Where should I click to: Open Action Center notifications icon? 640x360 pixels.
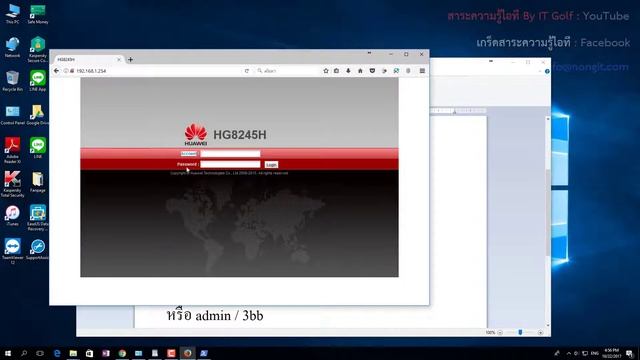click(x=629, y=353)
